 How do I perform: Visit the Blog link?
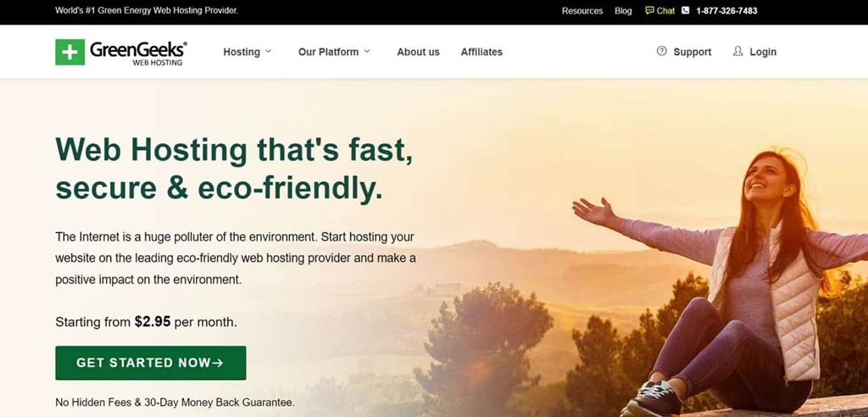pyautogui.click(x=623, y=10)
